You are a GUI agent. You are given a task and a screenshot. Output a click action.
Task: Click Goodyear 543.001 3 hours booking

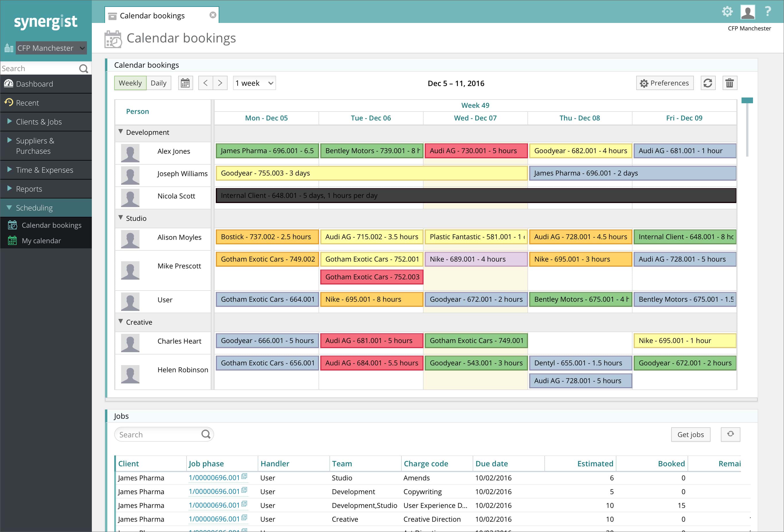click(x=476, y=363)
